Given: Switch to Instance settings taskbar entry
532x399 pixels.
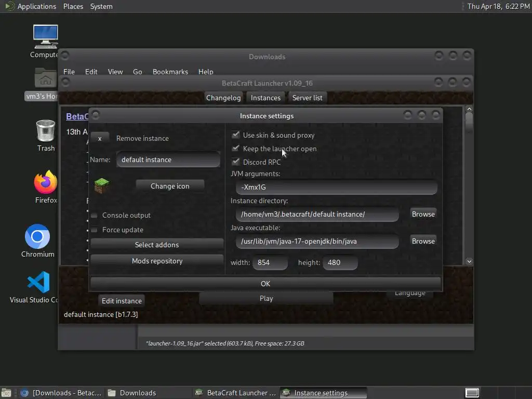Looking at the screenshot, I should pos(323,393).
